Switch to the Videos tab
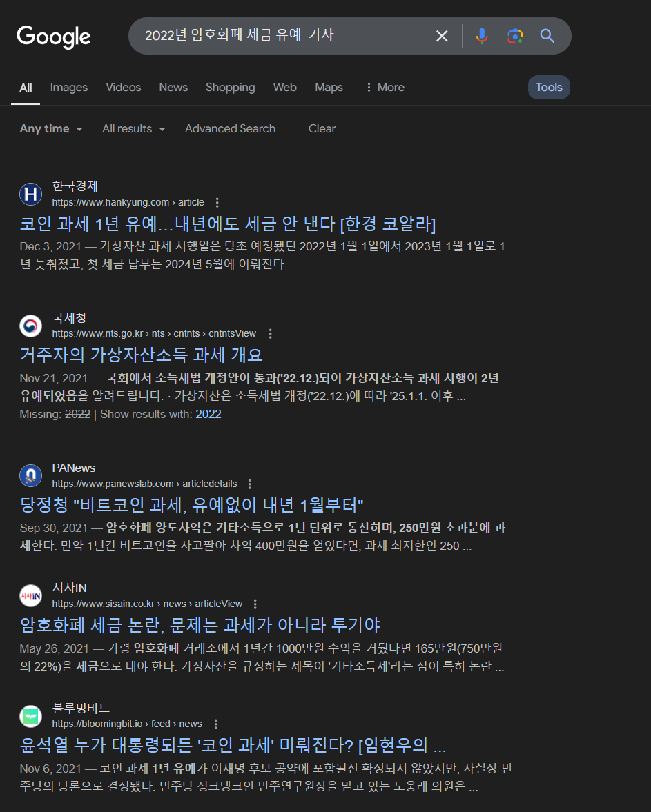 click(124, 88)
